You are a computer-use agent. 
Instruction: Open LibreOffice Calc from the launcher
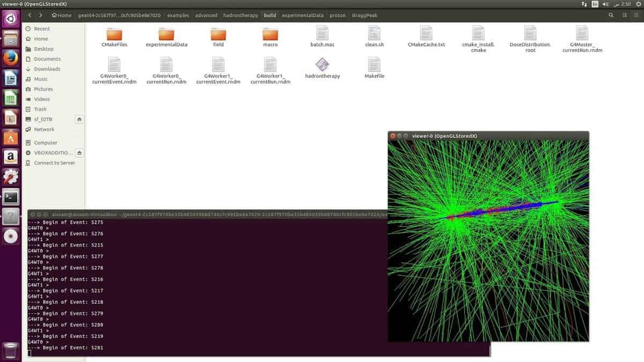(x=11, y=98)
